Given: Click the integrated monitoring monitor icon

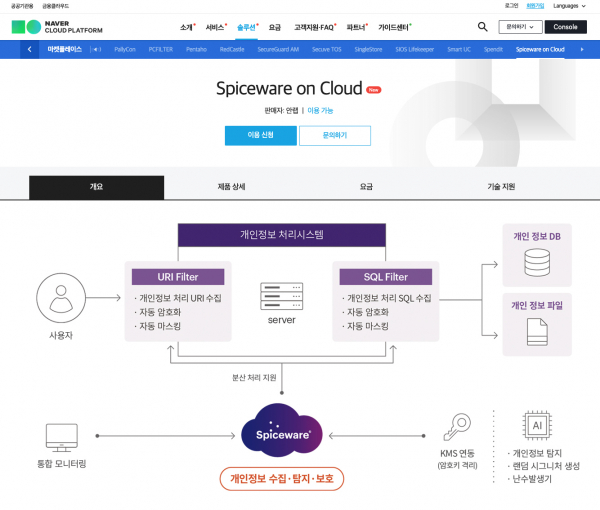Looking at the screenshot, I should pyautogui.click(x=62, y=435).
